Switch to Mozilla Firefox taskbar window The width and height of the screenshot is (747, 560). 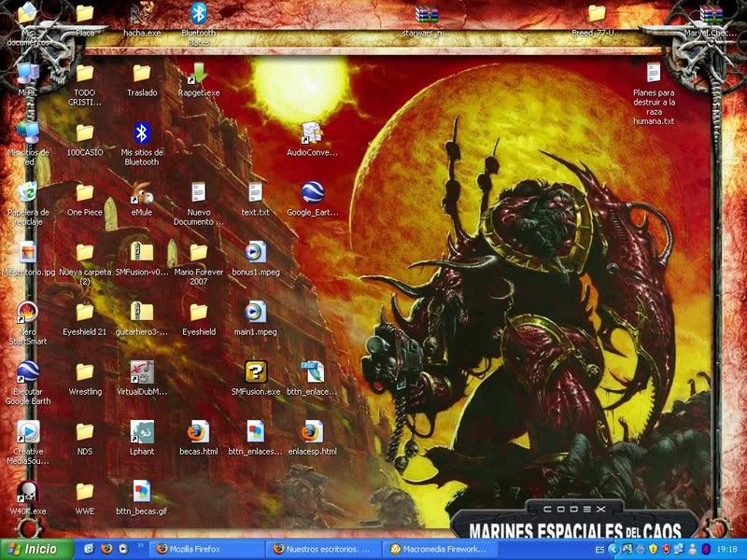point(207,550)
